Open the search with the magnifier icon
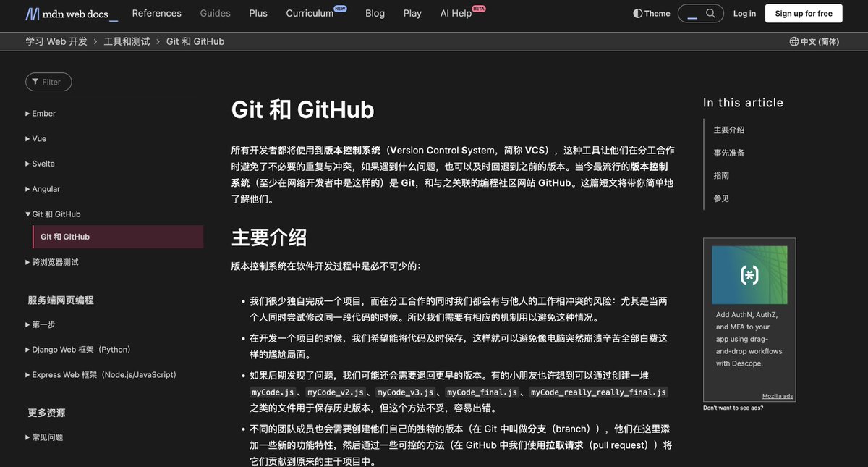This screenshot has width=868, height=467. coord(709,13)
